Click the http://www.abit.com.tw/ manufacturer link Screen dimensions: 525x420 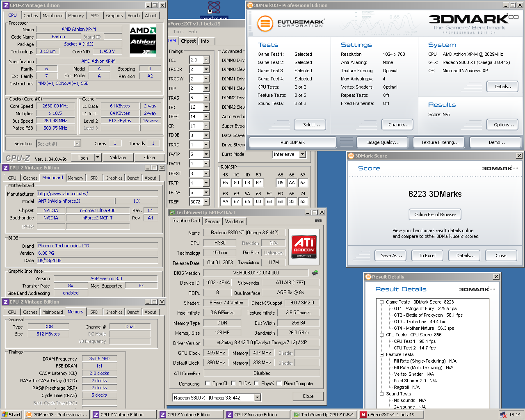(98, 194)
